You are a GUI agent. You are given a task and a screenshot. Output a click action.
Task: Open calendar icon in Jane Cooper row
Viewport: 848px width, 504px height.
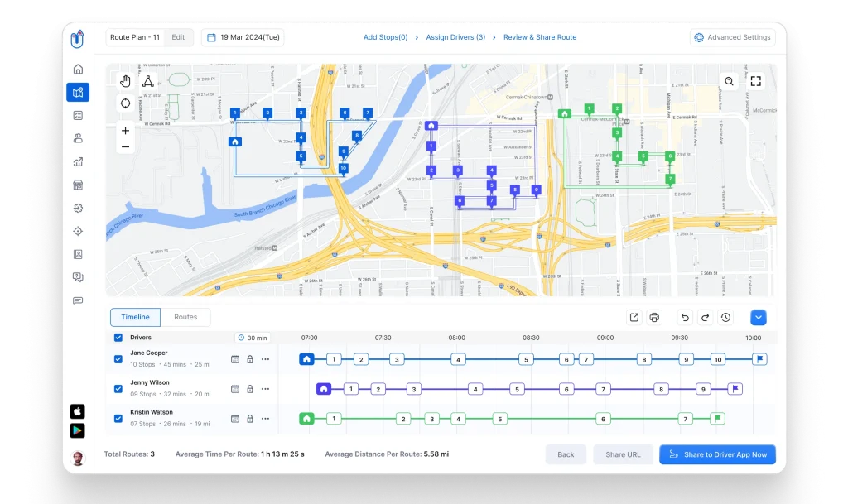tap(234, 359)
